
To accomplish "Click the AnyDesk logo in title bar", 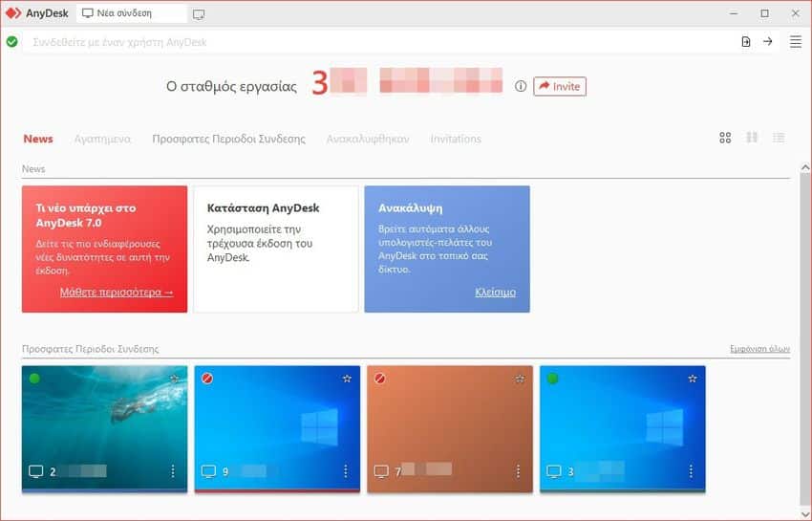I will (14, 13).
